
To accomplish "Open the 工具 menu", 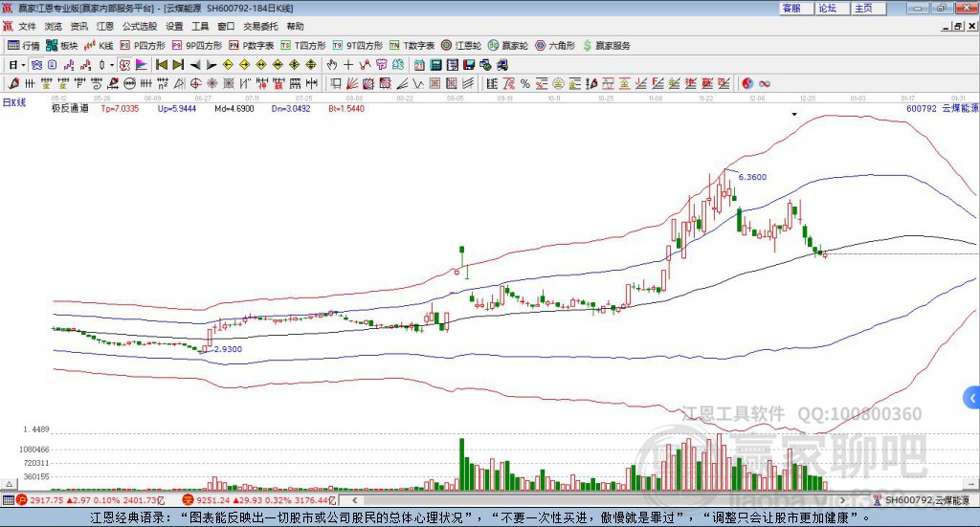I will coord(200,26).
